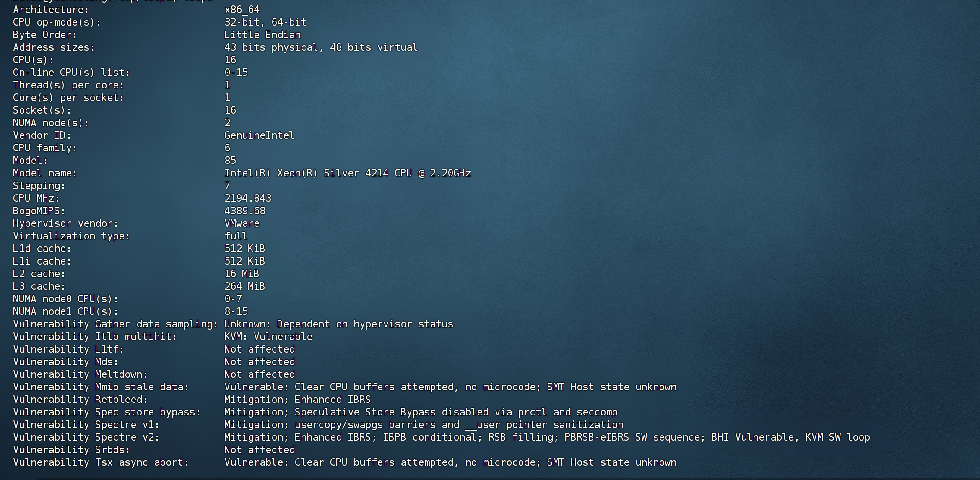Click the BogoMIPS value 4389.68
The height and width of the screenshot is (480, 980).
[x=245, y=211]
